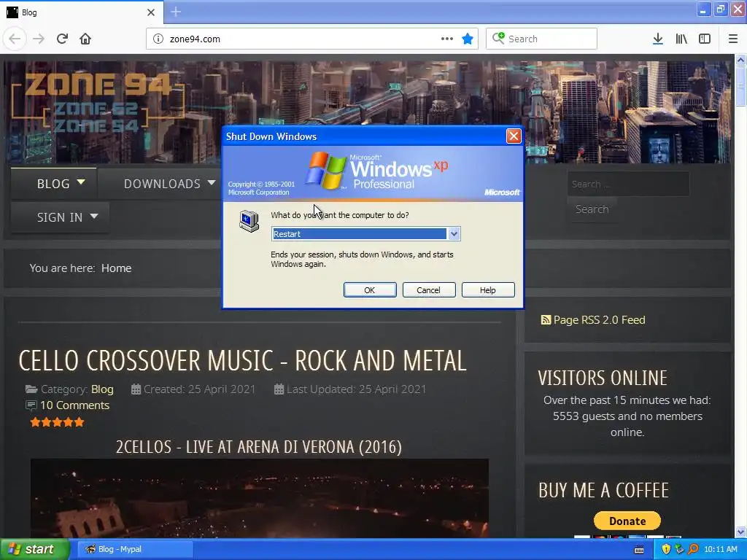Click the site Search button
This screenshot has height=560, width=747.
click(x=592, y=209)
